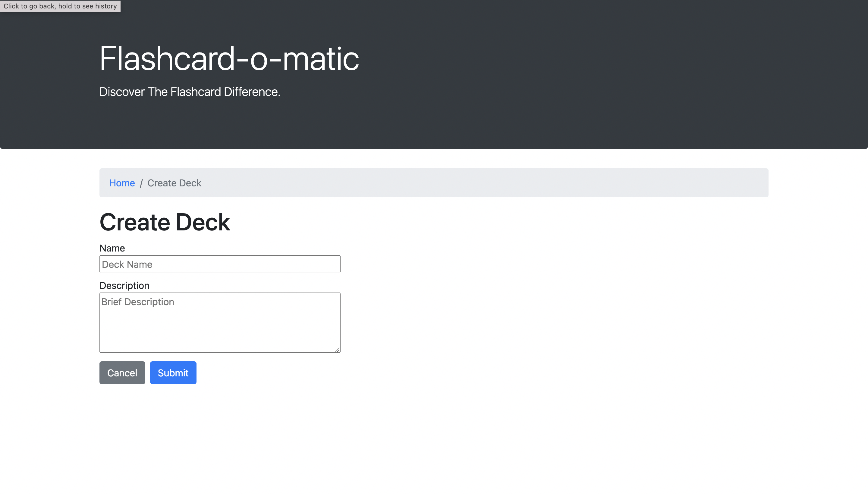Submit the new deck form
This screenshot has height=494, width=868.
click(x=173, y=372)
